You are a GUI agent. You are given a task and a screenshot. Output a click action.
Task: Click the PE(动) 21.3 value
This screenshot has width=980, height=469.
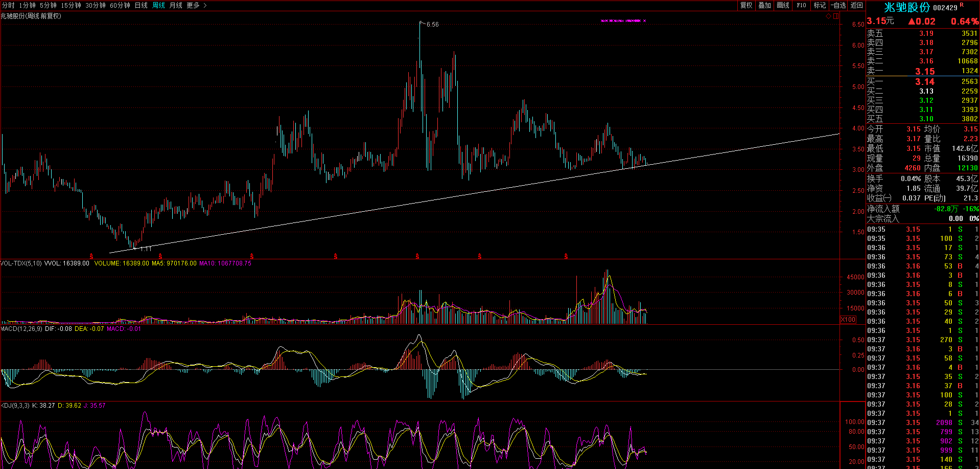pyautogui.click(x=971, y=198)
